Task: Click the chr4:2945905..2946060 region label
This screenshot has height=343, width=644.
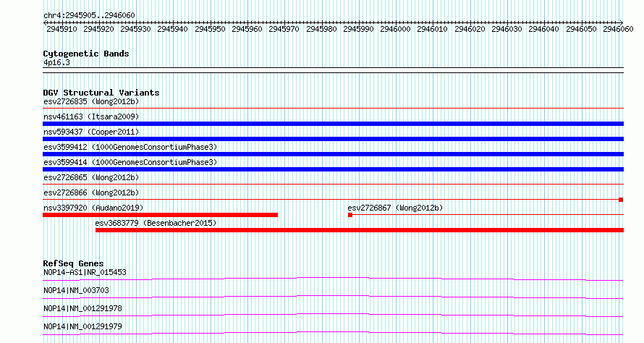Action: pos(89,15)
